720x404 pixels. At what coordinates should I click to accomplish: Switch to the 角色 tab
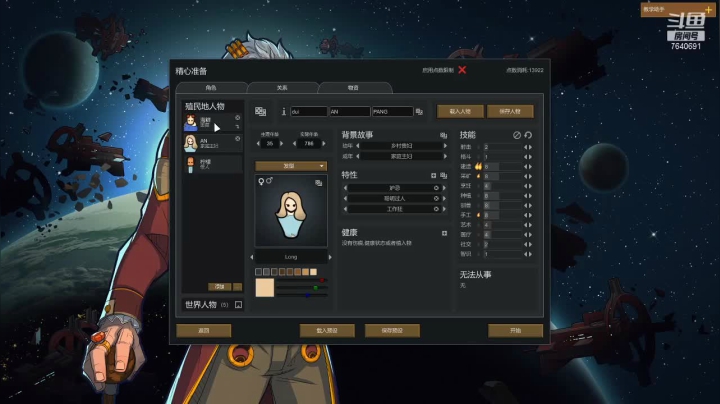coord(211,88)
